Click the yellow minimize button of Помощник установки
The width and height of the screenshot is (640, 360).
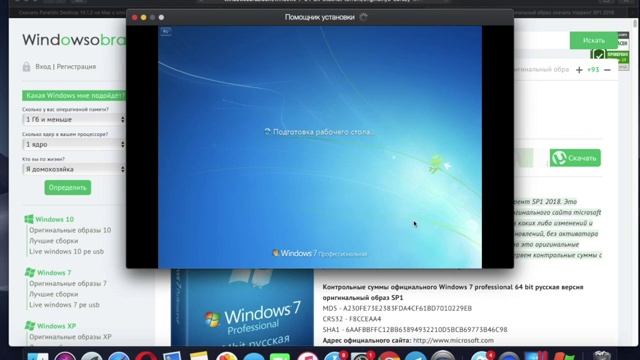pos(143,18)
